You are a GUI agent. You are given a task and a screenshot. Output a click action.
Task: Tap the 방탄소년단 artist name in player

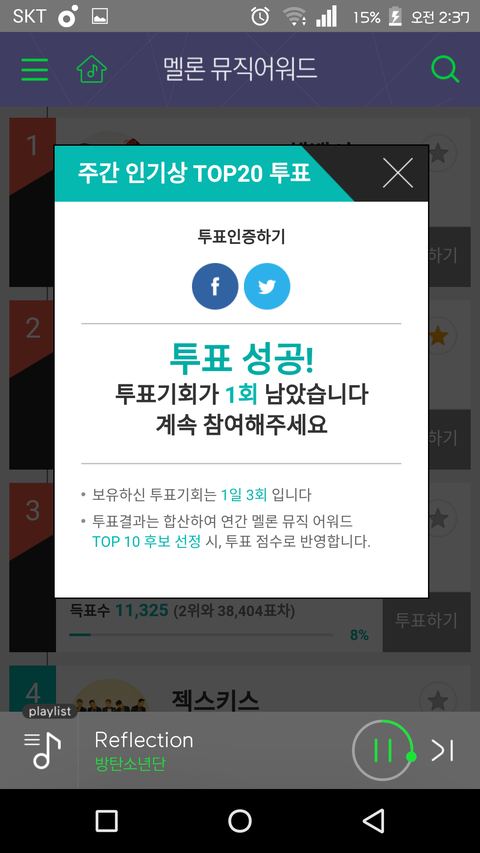130,764
